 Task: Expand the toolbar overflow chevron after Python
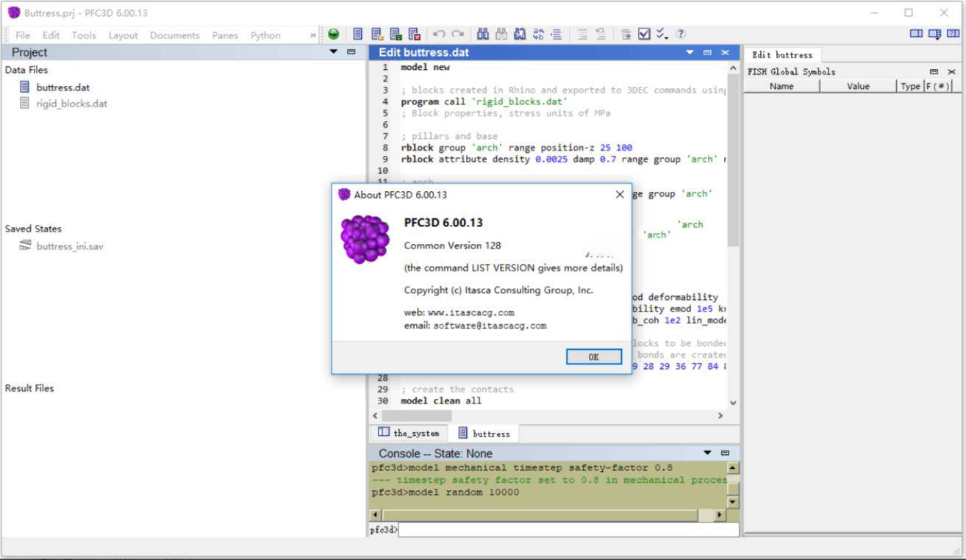click(x=314, y=35)
